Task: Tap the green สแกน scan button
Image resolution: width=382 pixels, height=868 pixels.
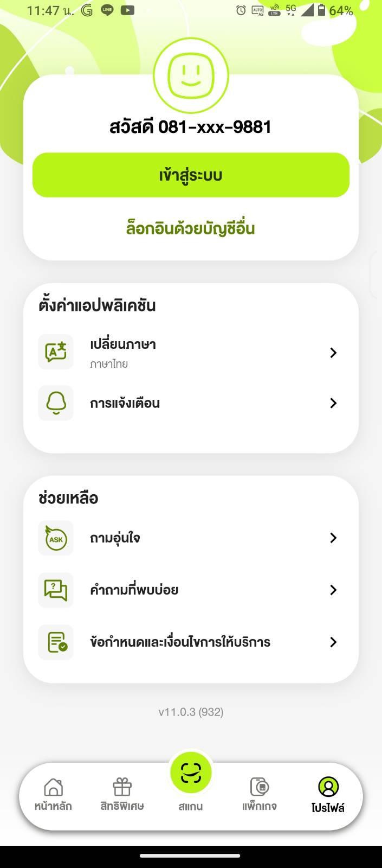Action: pos(191,773)
